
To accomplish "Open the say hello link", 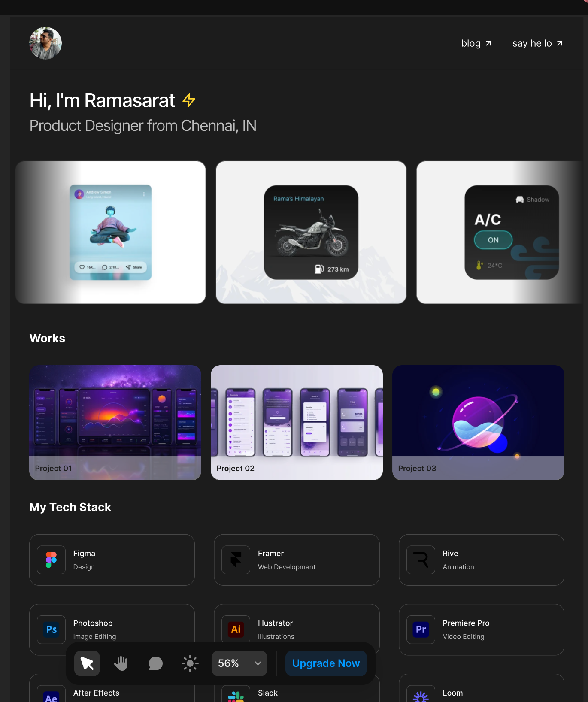I will click(x=537, y=43).
